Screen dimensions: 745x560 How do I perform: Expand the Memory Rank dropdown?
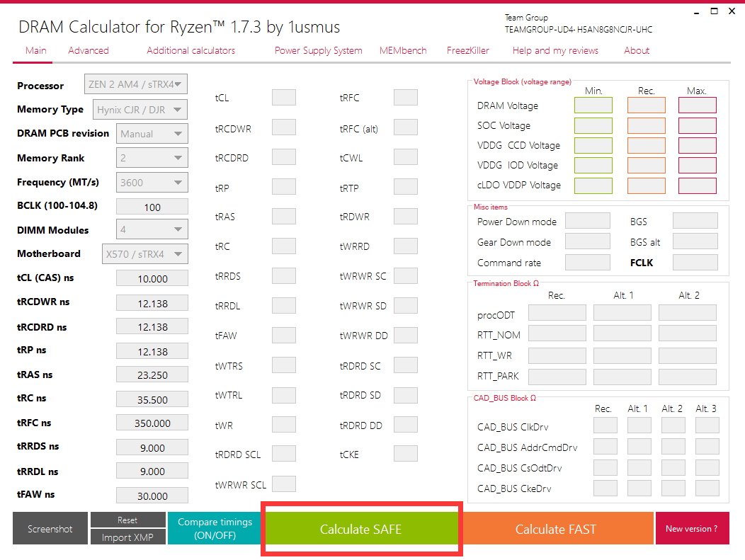click(152, 158)
